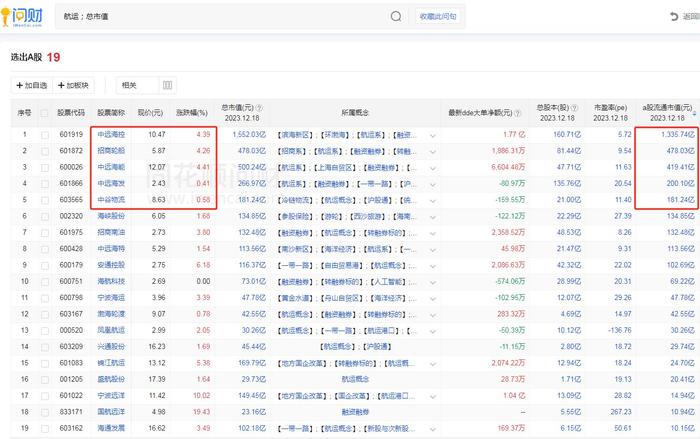Image resolution: width=700 pixels, height=439 pixels.
Task: Check the box for stock 601919
Action: [x=45, y=135]
